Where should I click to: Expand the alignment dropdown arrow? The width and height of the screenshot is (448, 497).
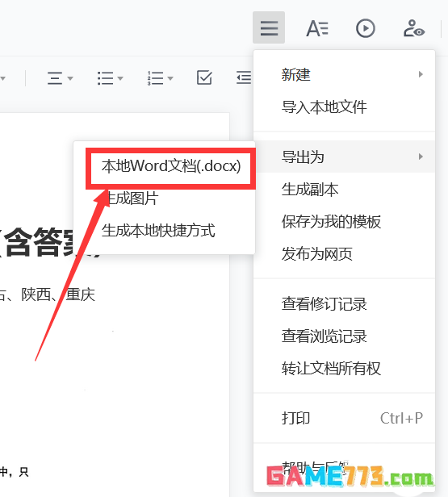click(70, 78)
